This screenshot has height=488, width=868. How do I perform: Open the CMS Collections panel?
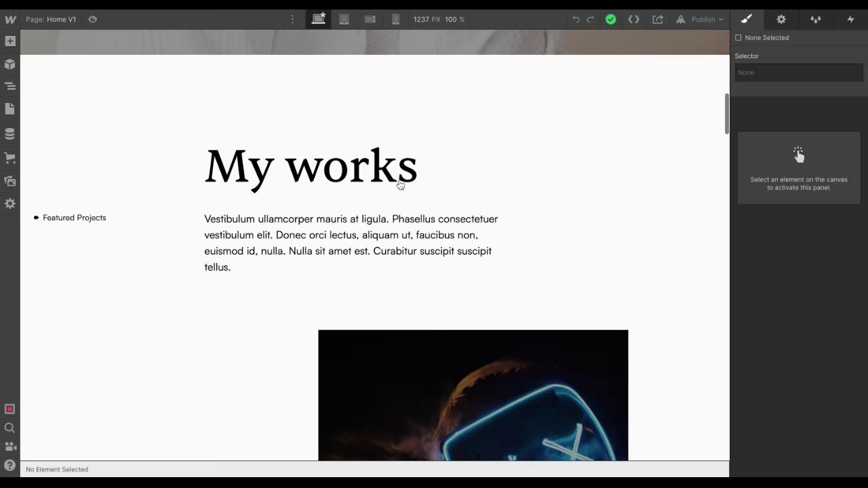[10, 134]
